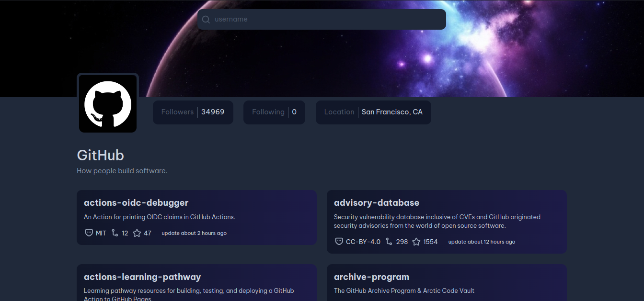This screenshot has height=301, width=644.
Task: Select the archive-program description text
Action: tap(404, 291)
